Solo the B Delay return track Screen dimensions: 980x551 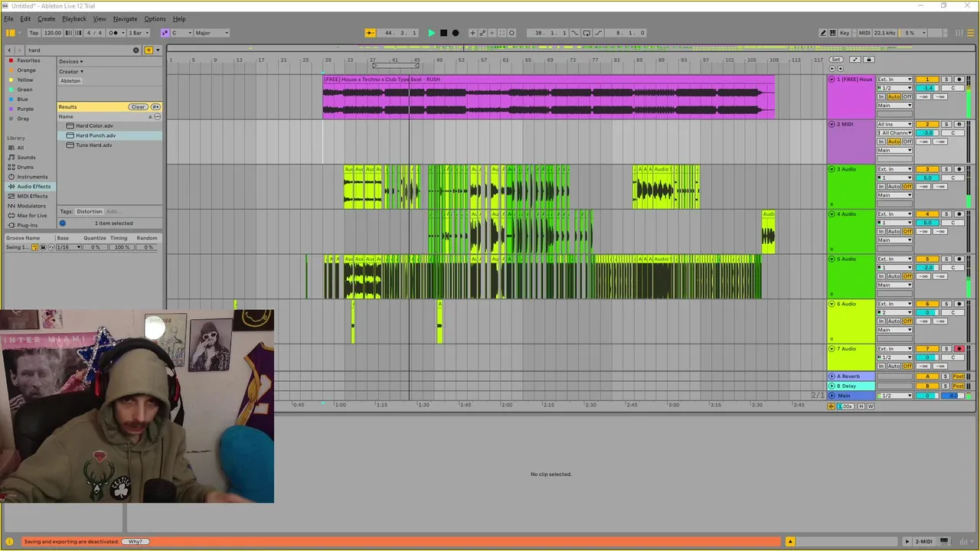pos(946,386)
